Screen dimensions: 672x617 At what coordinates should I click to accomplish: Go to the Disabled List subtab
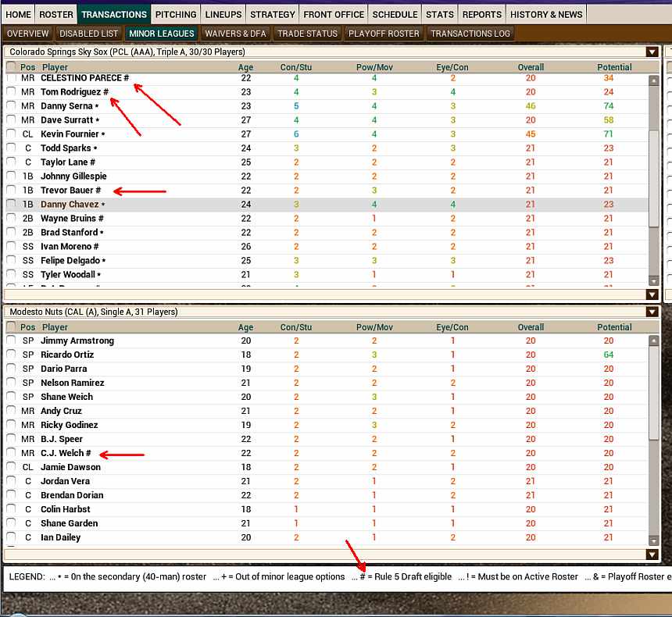click(x=89, y=34)
